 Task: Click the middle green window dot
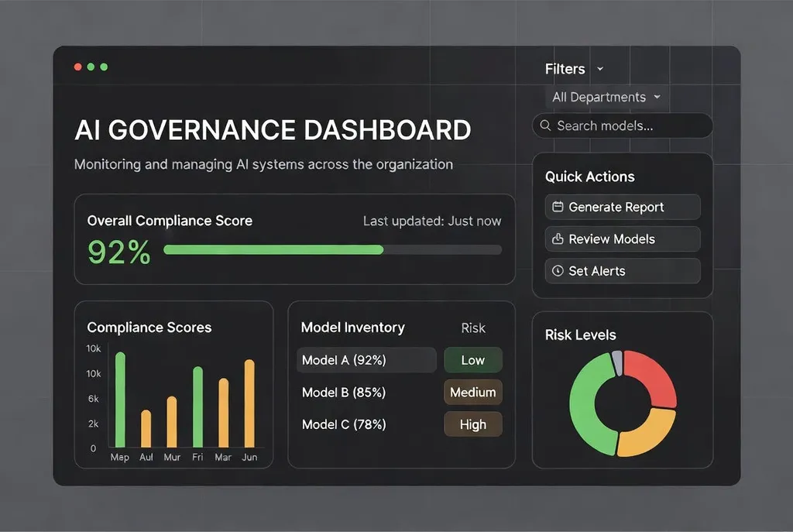tap(91, 67)
